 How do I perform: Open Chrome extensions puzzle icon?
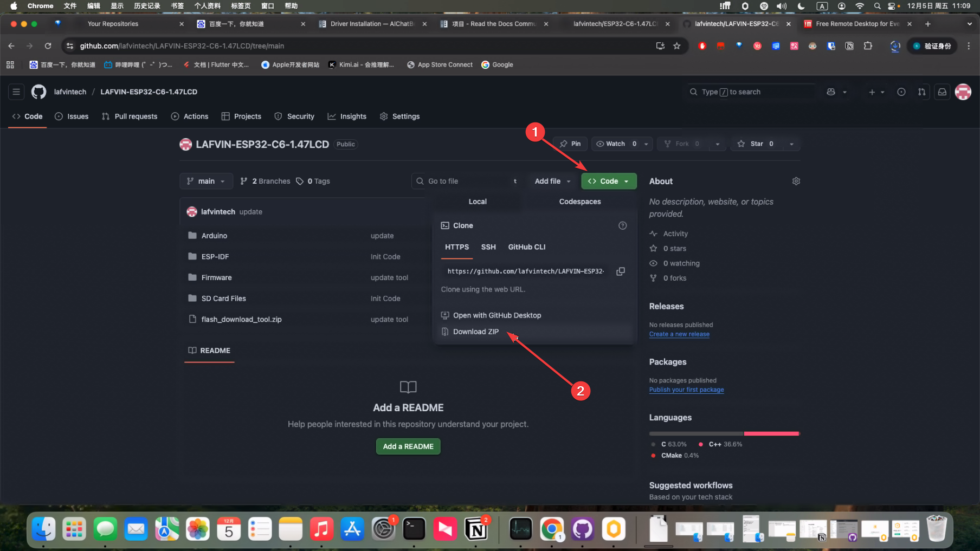coord(868,46)
